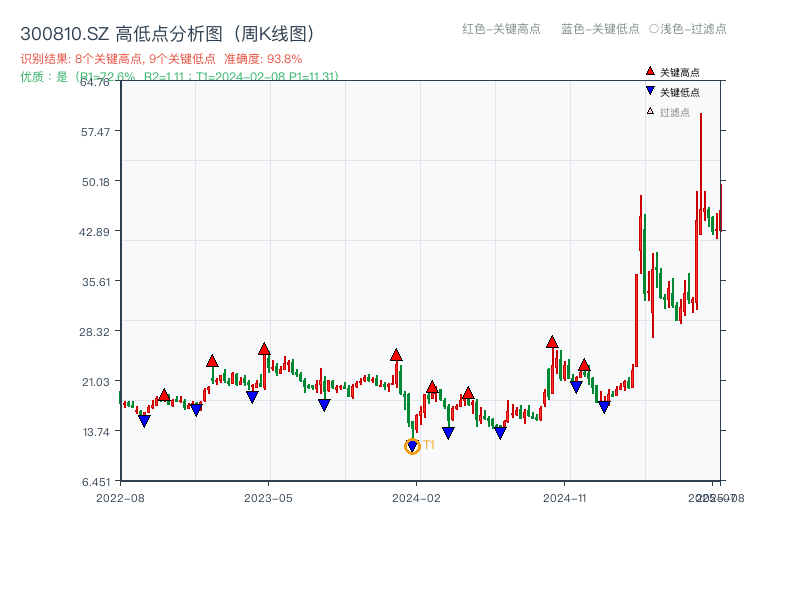Click the blue triangle marking the 2022-08 early low
Screen dimensions: 800x600
point(146,422)
